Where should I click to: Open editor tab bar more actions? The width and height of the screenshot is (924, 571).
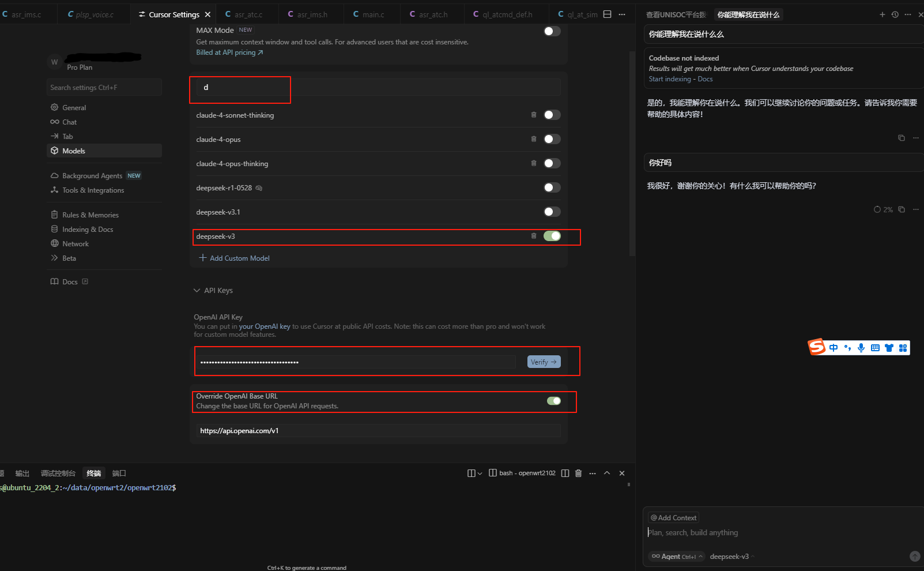pos(622,14)
